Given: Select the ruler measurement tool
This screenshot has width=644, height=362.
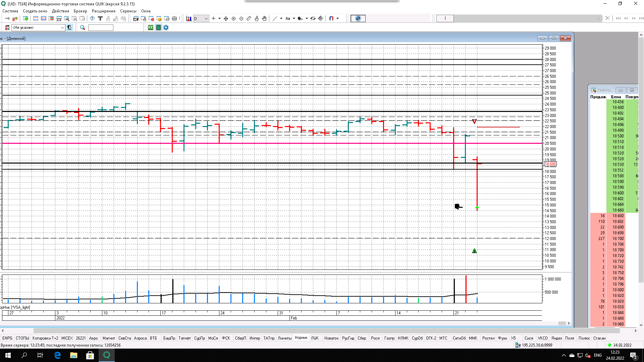Looking at the screenshot, I should [x=249, y=19].
